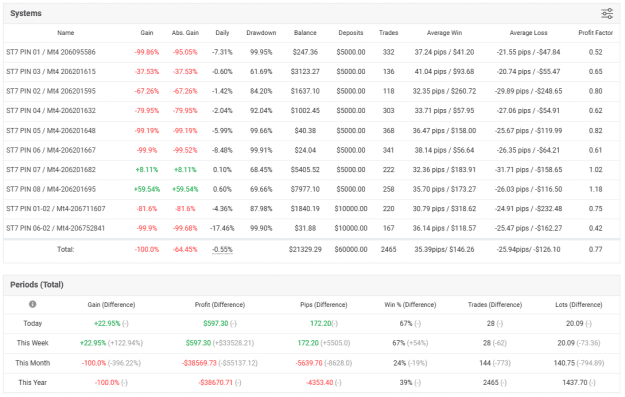Screen dimensions: 625x397
Task: Open ST7 PIN 01 / Mt4 206095586 system
Action: tap(51, 52)
